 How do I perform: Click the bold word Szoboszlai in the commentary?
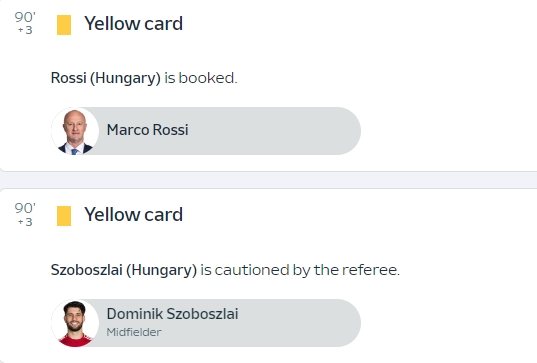point(87,270)
